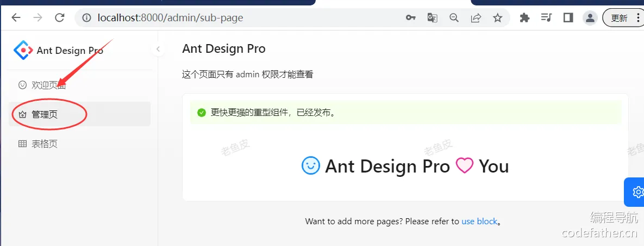Select the 管理页 menu item
Image resolution: width=644 pixels, height=246 pixels.
[80, 114]
